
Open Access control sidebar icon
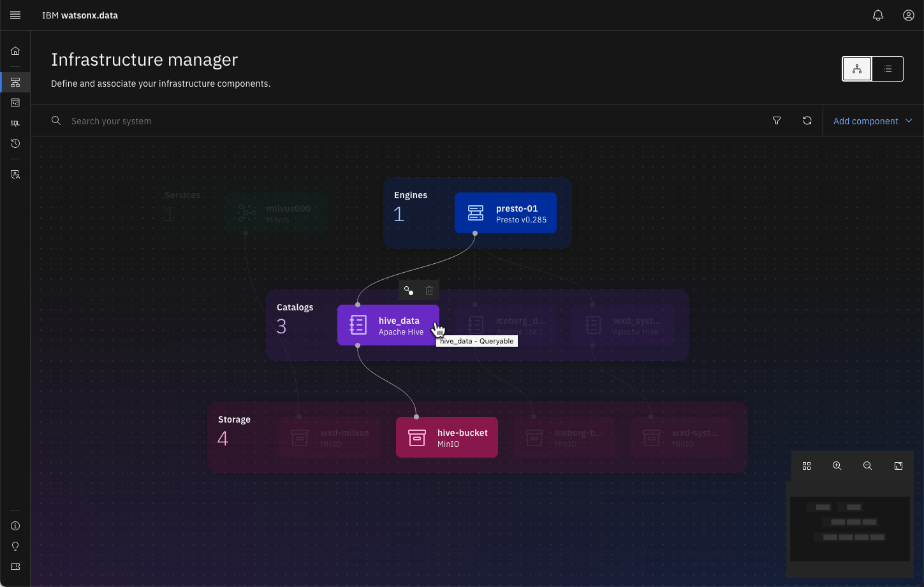(15, 174)
